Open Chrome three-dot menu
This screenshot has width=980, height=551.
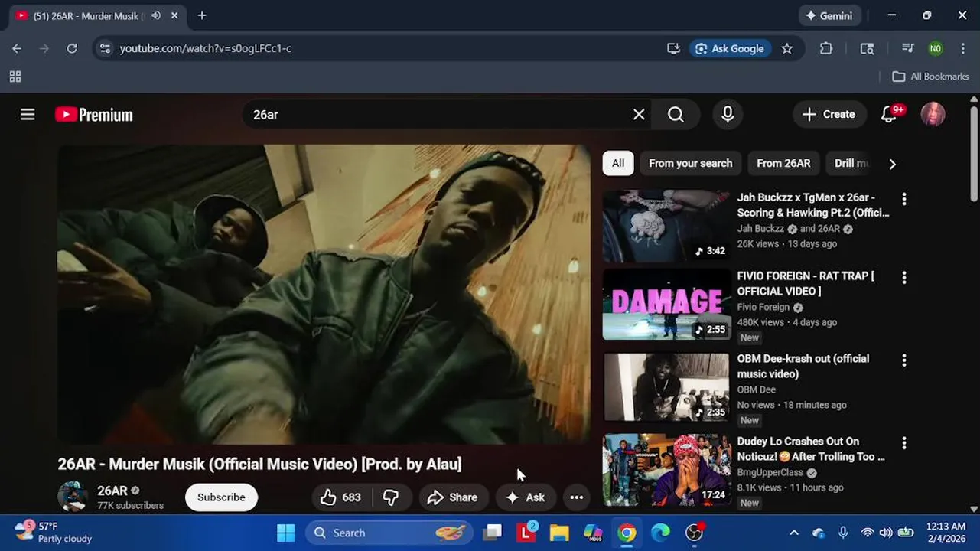963,48
